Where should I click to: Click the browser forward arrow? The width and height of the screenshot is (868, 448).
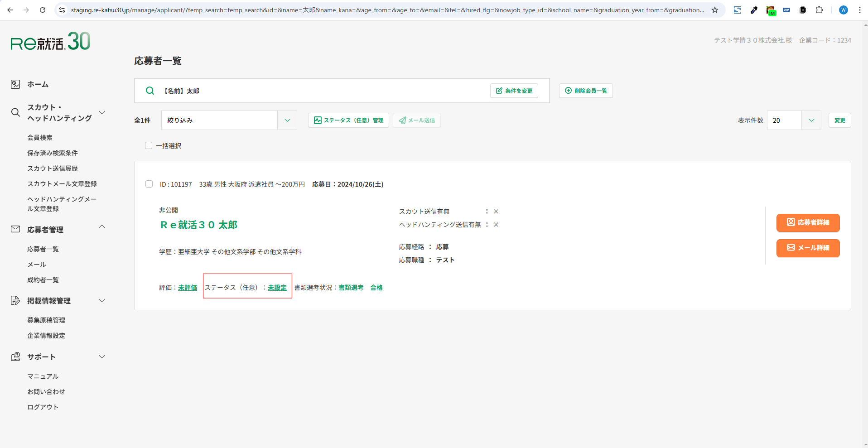(26, 10)
